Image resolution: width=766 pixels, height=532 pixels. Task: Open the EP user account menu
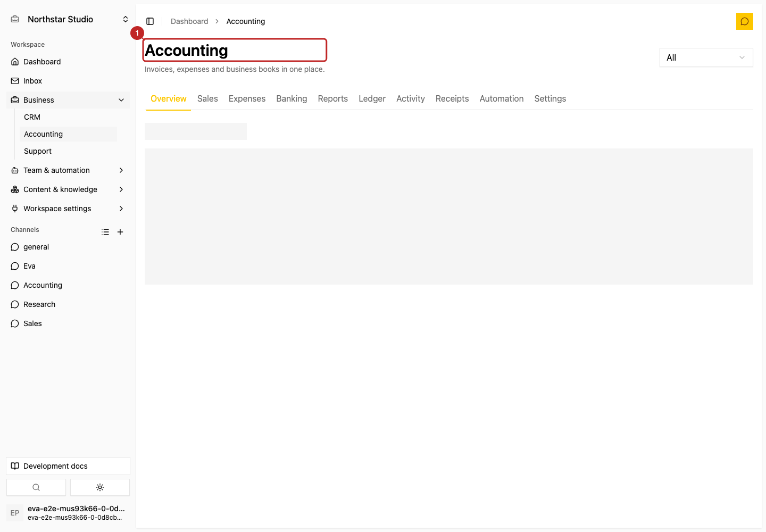(x=68, y=513)
